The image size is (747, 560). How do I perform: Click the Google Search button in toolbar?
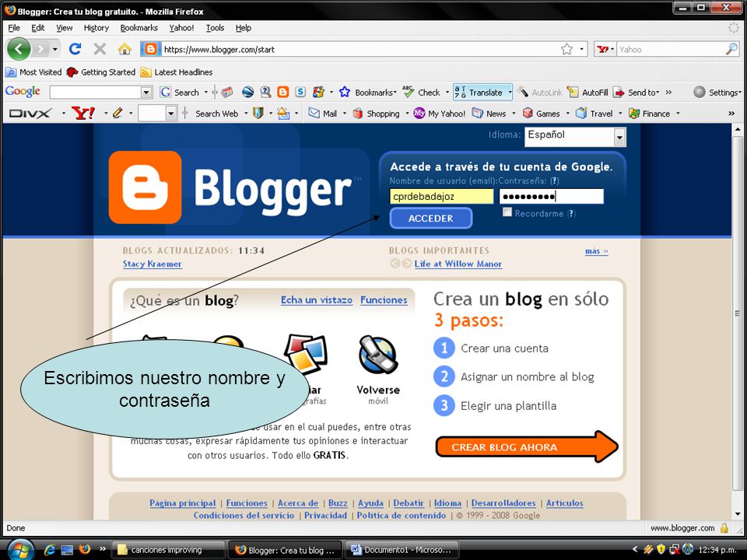click(179, 93)
